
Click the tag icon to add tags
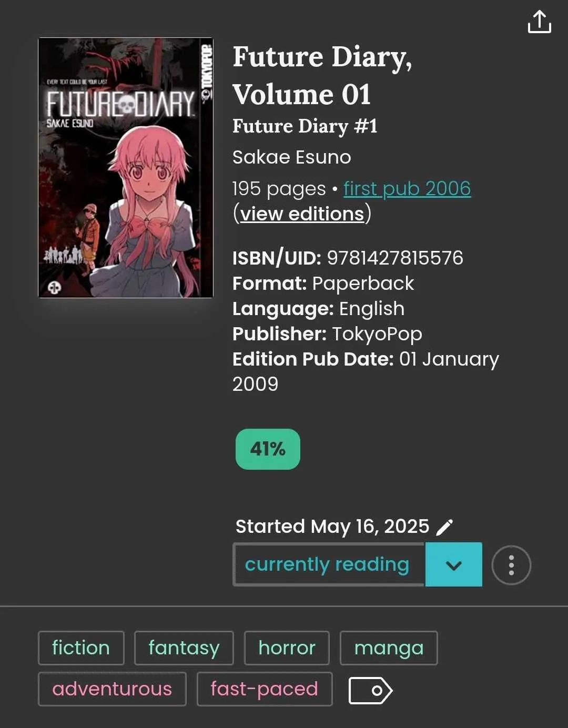click(370, 690)
